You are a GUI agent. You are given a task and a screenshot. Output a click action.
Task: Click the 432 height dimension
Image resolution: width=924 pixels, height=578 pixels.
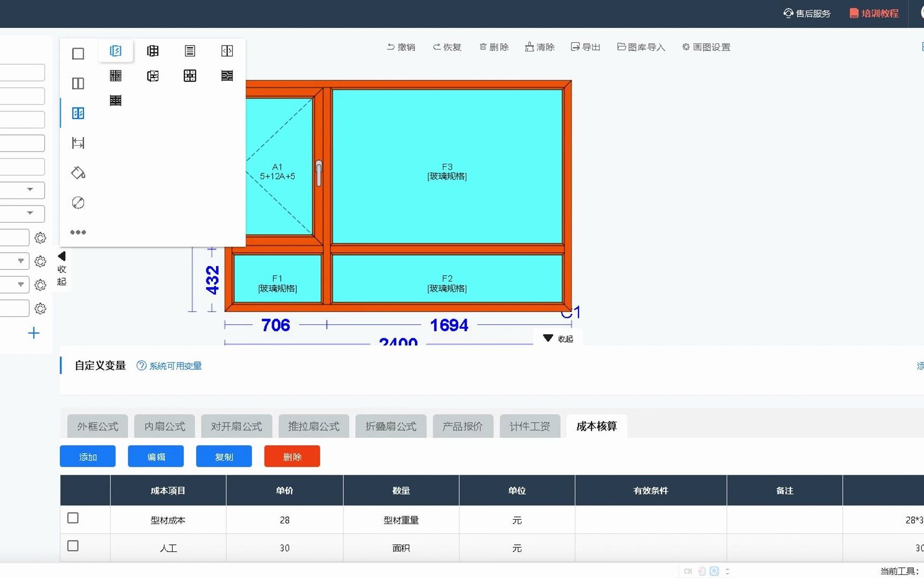click(x=212, y=280)
